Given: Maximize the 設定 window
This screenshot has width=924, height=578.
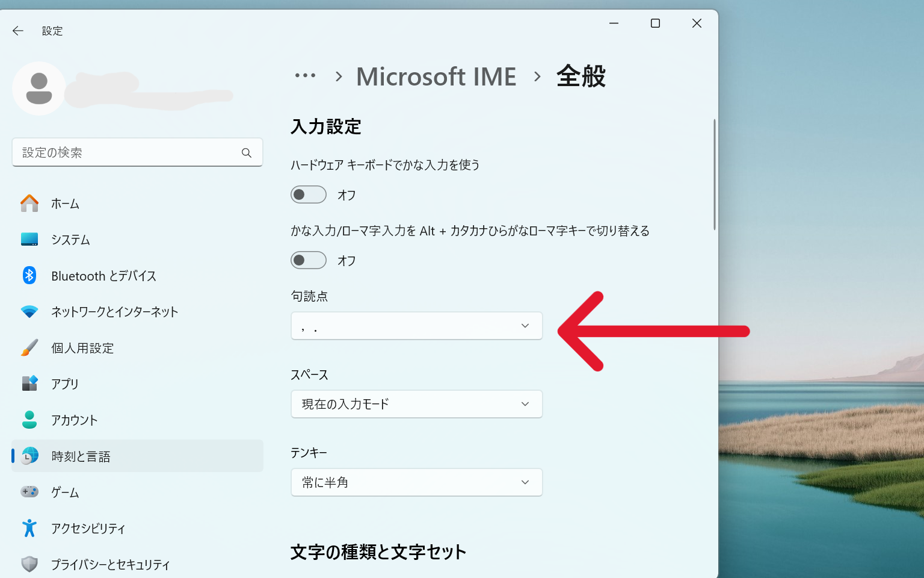Looking at the screenshot, I should click(x=655, y=23).
